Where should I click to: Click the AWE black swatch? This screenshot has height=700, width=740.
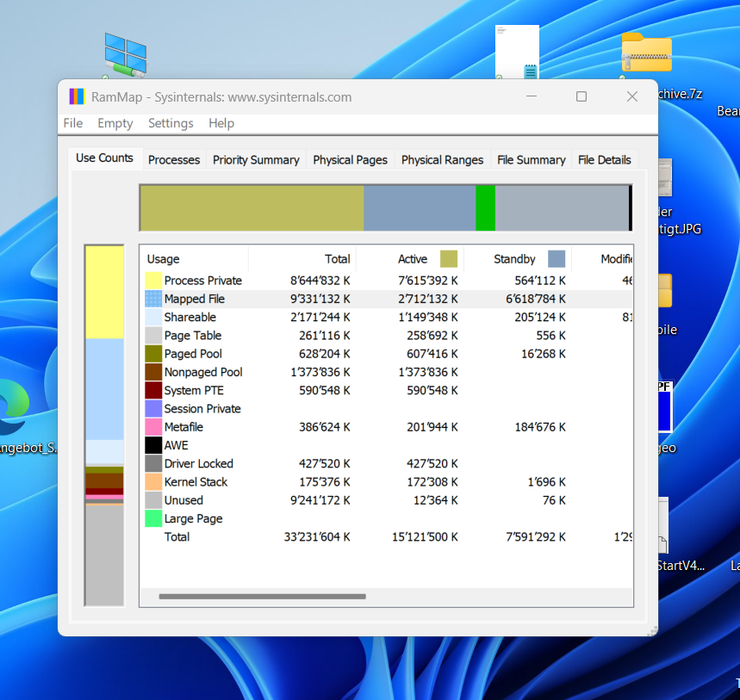pos(153,445)
